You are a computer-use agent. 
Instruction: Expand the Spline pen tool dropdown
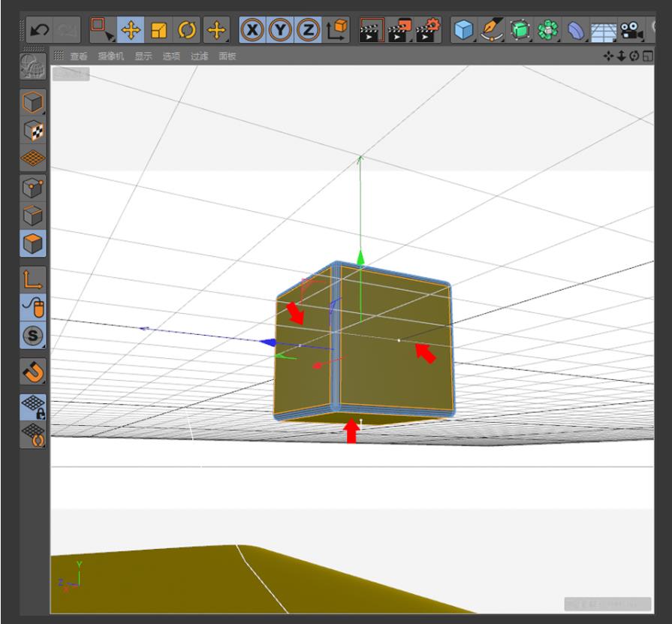coord(493,31)
